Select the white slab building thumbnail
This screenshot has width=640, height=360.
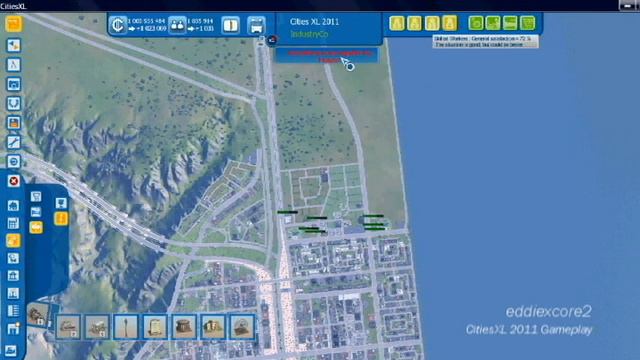155,327
